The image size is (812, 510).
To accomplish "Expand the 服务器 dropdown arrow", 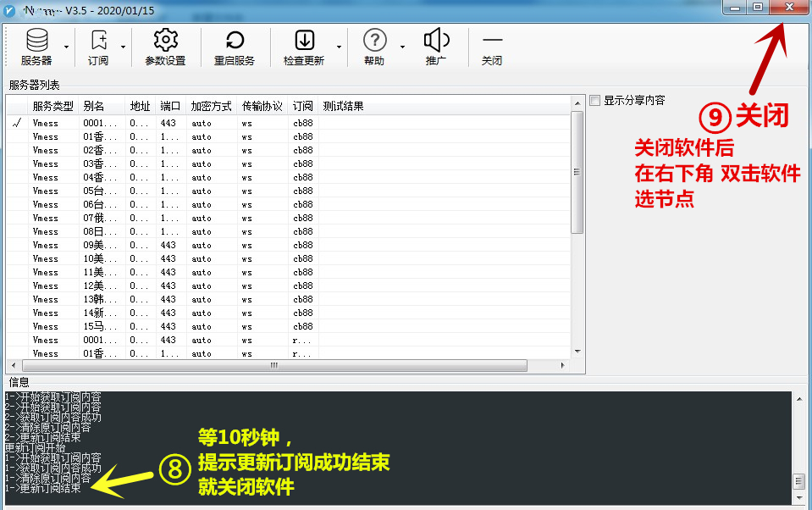I will [66, 47].
